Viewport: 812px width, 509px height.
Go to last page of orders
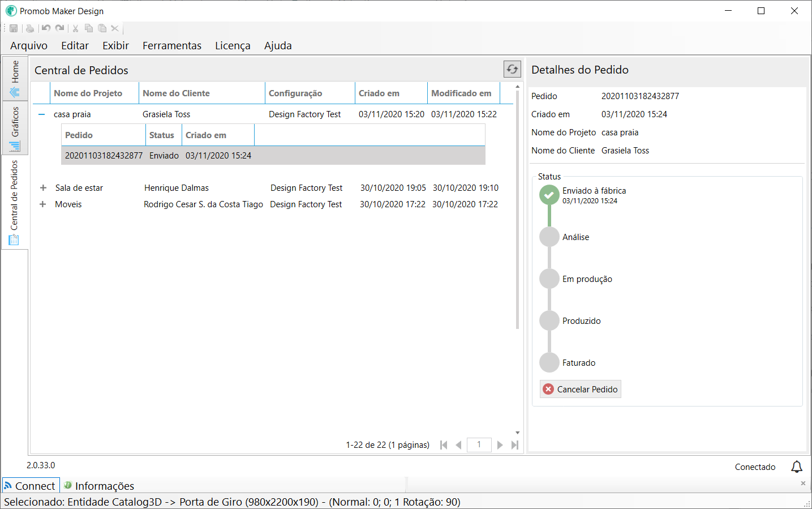coord(514,445)
